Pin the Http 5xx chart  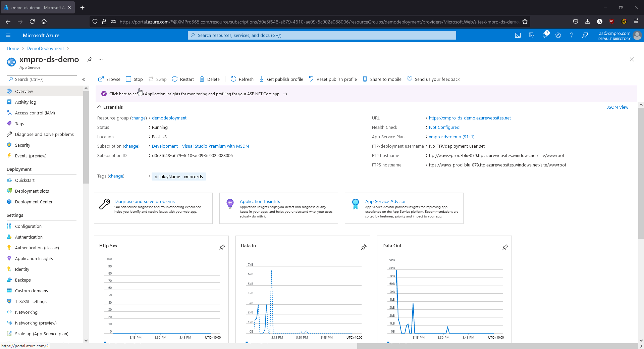coord(222,247)
